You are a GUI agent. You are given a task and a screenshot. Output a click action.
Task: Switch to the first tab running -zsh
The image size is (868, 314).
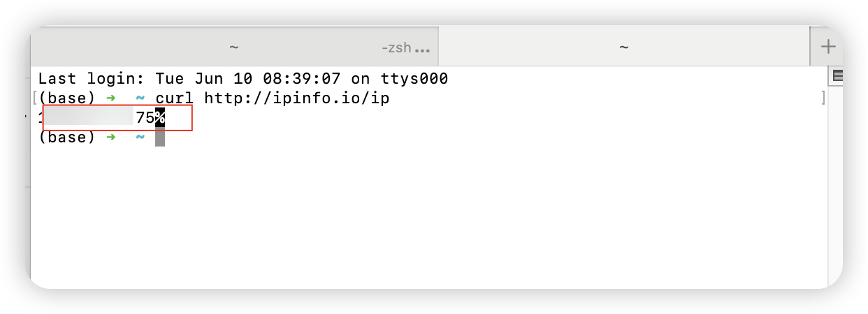(x=234, y=47)
